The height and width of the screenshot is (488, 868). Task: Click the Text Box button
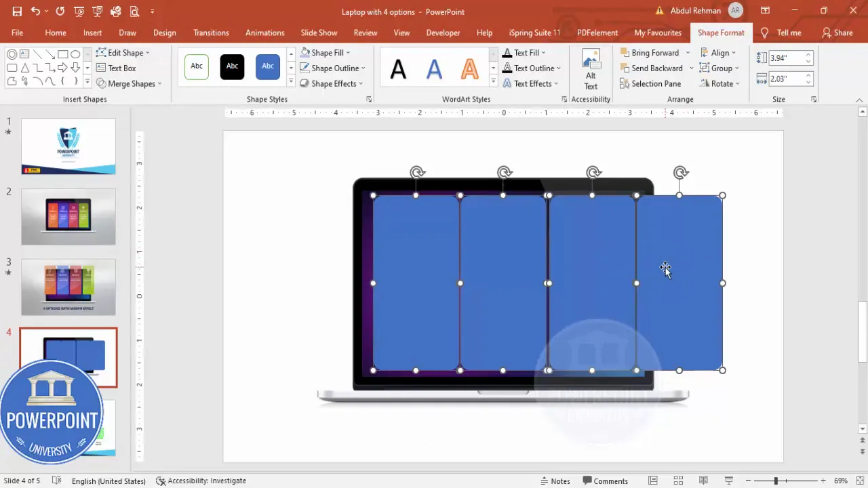116,68
